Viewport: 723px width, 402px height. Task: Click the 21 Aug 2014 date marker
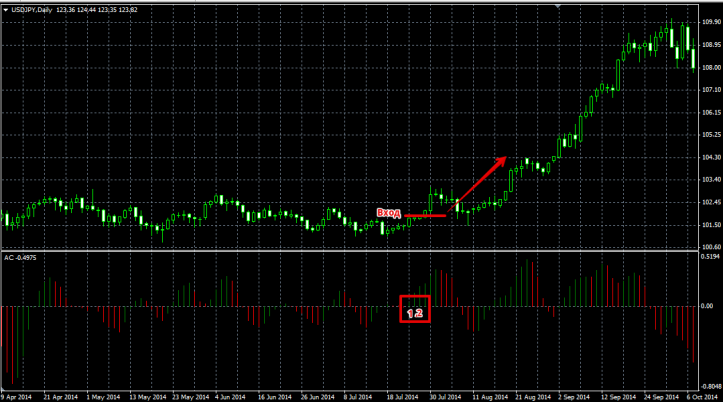point(530,395)
